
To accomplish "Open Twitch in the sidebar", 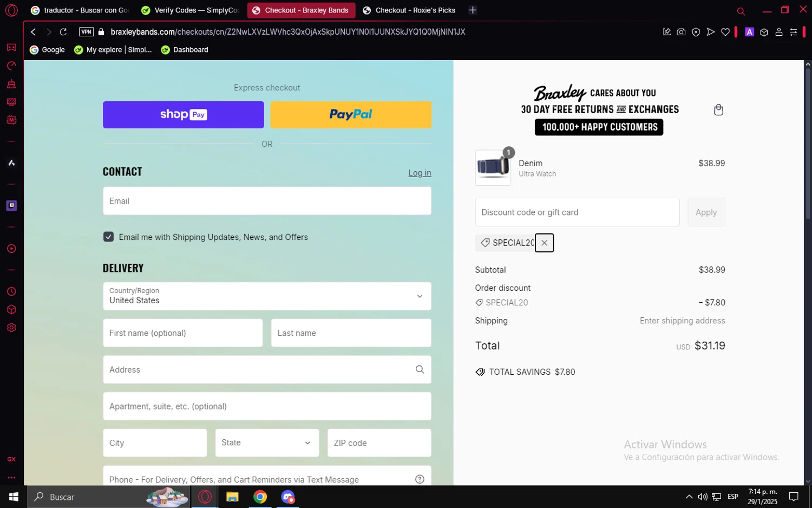I will (11, 205).
